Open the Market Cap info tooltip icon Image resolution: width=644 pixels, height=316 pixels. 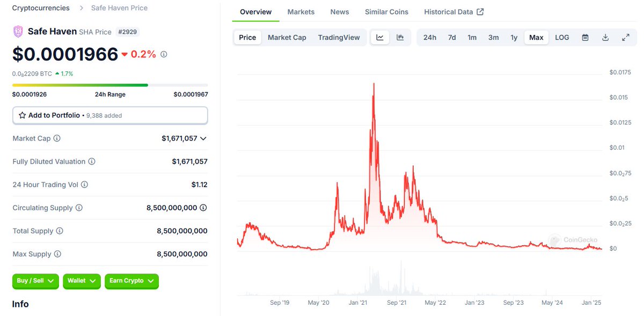(57, 138)
